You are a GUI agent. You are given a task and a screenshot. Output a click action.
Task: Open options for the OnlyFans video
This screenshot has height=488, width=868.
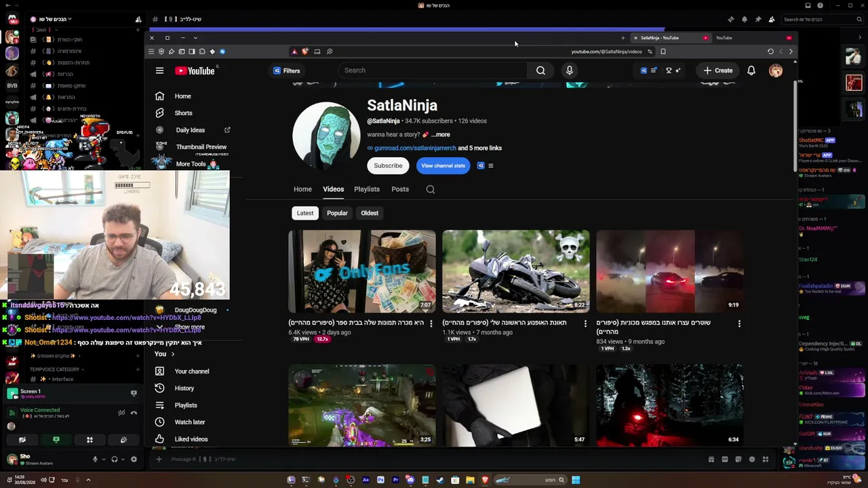tap(431, 324)
